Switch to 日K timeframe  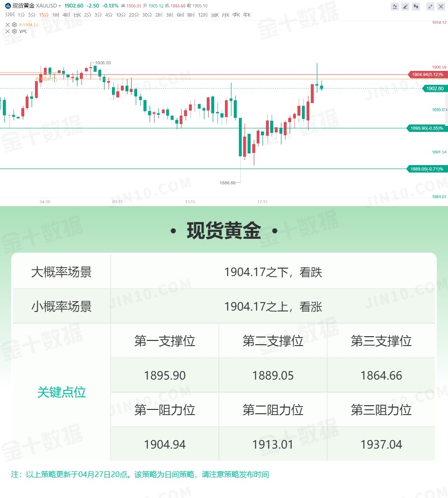tap(77, 15)
